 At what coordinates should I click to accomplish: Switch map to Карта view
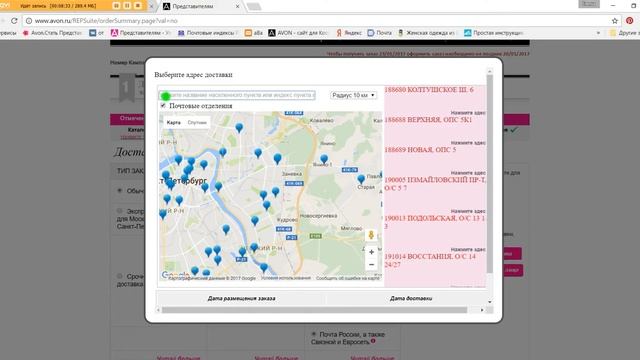[173, 122]
